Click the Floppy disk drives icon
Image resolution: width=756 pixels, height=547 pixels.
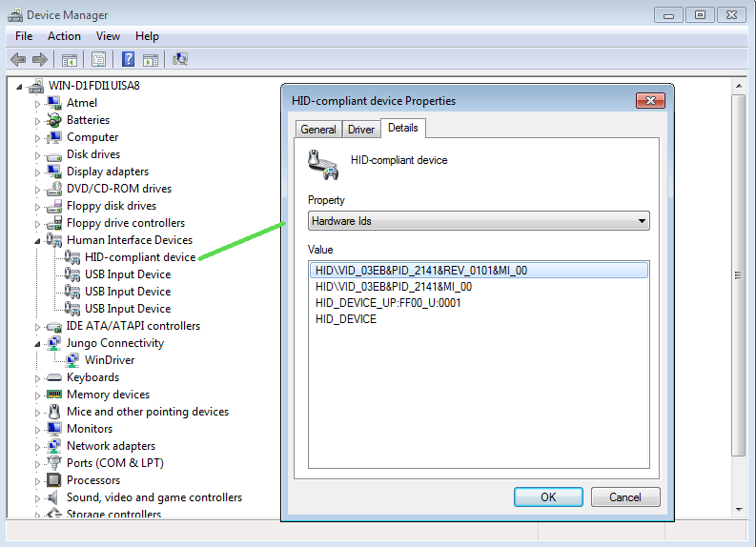54,206
